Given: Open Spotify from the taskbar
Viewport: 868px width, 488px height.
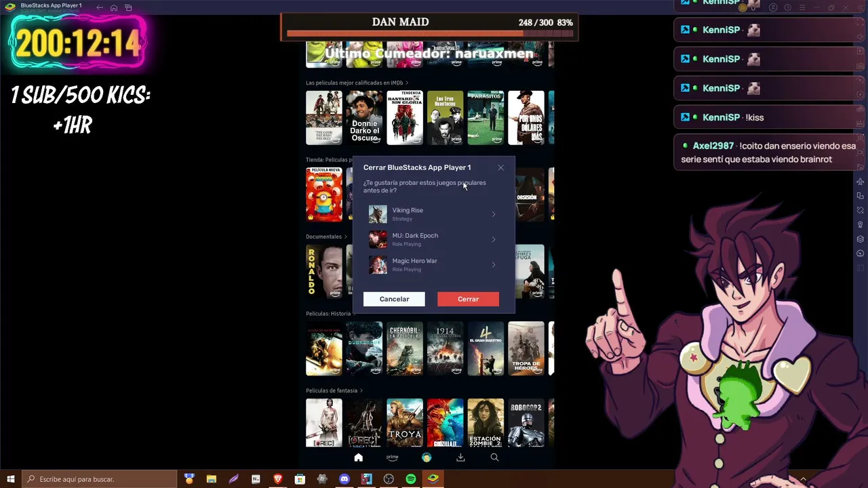Looking at the screenshot, I should tap(411, 479).
